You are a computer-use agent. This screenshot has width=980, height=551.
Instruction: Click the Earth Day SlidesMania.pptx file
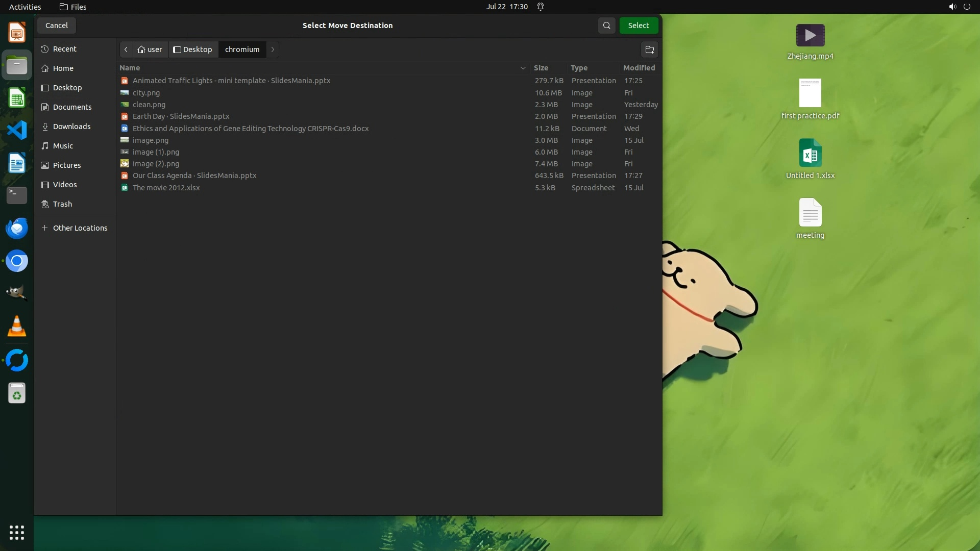point(181,116)
